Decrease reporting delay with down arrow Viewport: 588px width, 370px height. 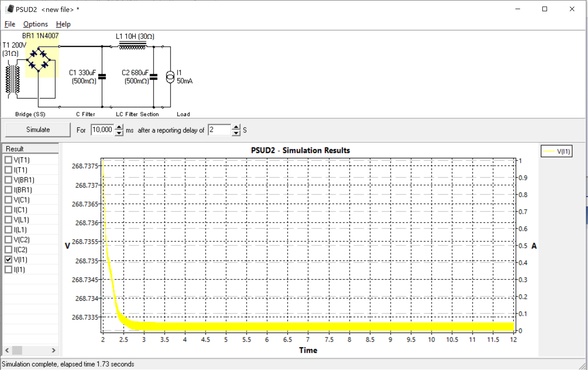(236, 132)
